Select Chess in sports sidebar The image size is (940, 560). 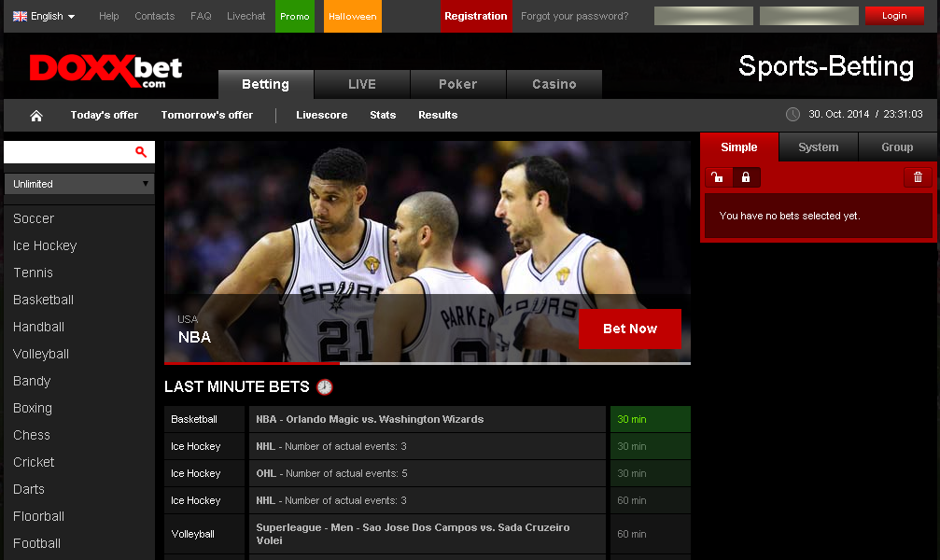pyautogui.click(x=32, y=435)
